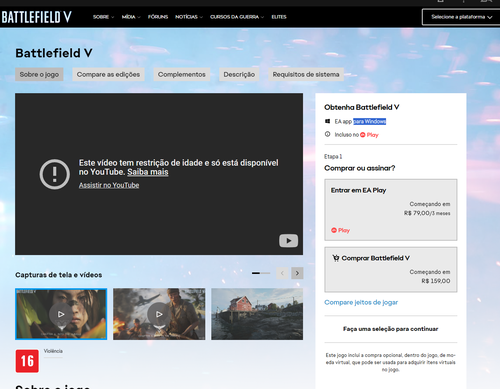Open the ELITES menu item
The width and height of the screenshot is (500, 389).
(x=279, y=17)
